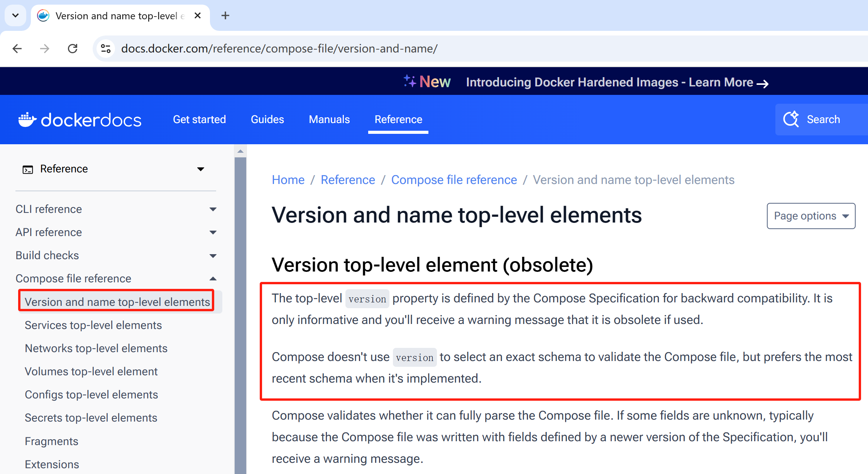Open API reference in sidebar
Viewport: 868px width, 474px height.
click(x=49, y=232)
